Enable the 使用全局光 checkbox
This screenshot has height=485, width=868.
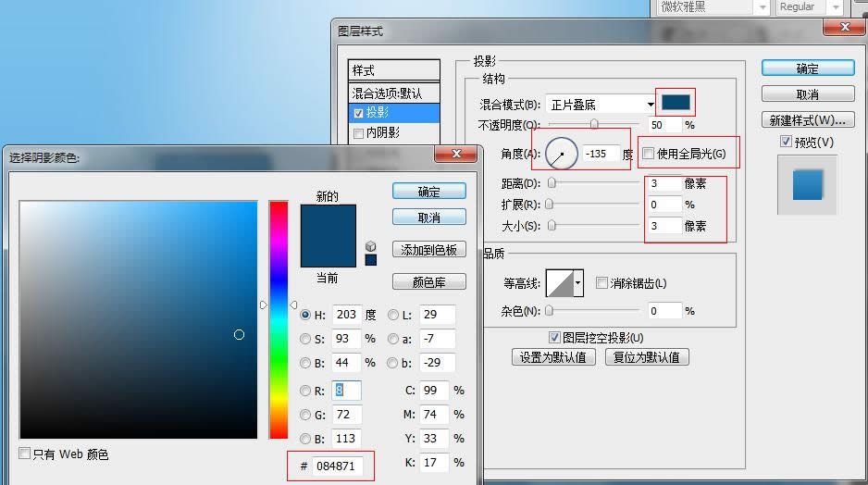650,153
